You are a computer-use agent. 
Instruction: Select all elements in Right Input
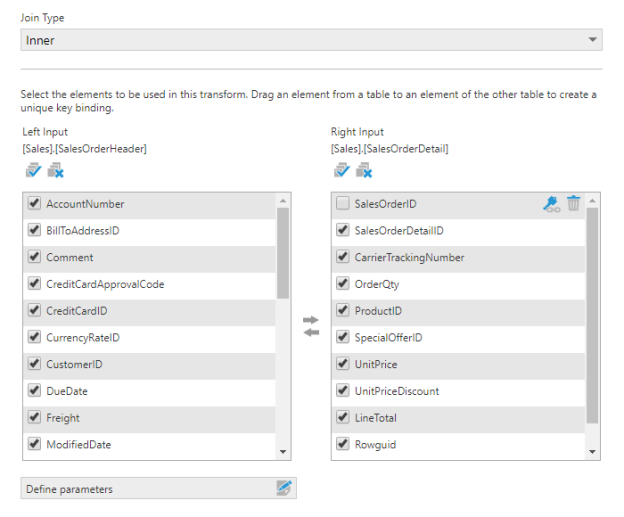(340, 171)
